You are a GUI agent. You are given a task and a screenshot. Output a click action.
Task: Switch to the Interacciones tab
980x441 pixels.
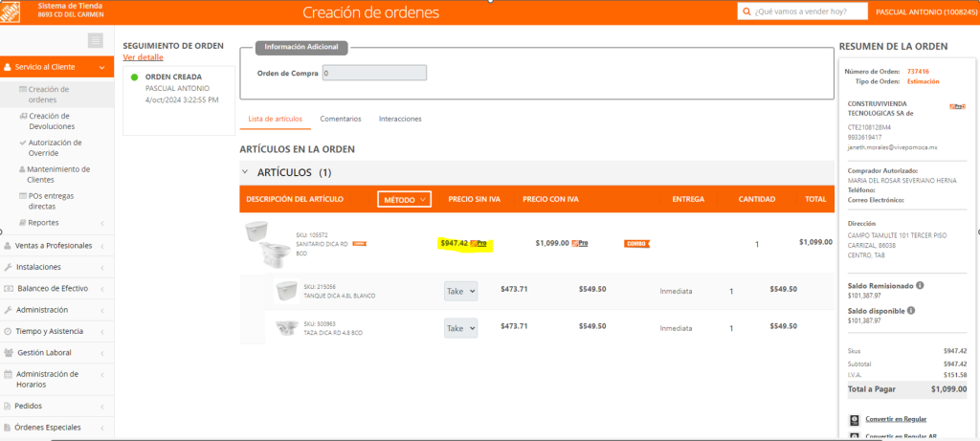pos(400,119)
